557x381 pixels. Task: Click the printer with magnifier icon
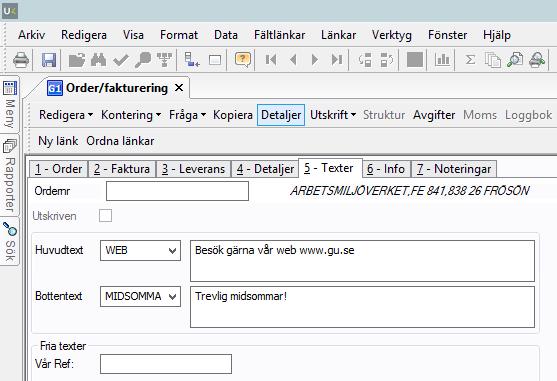point(537,60)
